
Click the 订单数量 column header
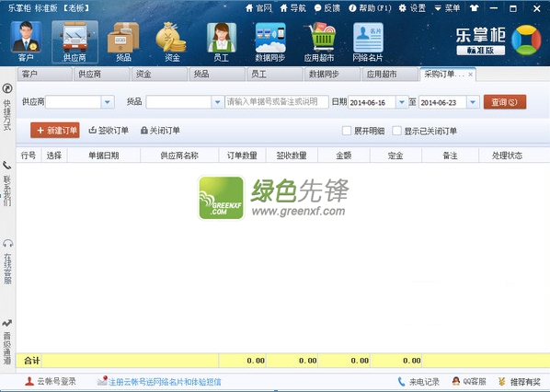coord(242,156)
